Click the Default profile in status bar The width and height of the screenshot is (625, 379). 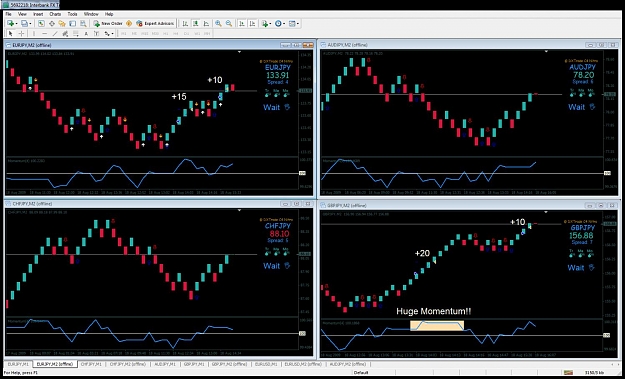click(361, 373)
